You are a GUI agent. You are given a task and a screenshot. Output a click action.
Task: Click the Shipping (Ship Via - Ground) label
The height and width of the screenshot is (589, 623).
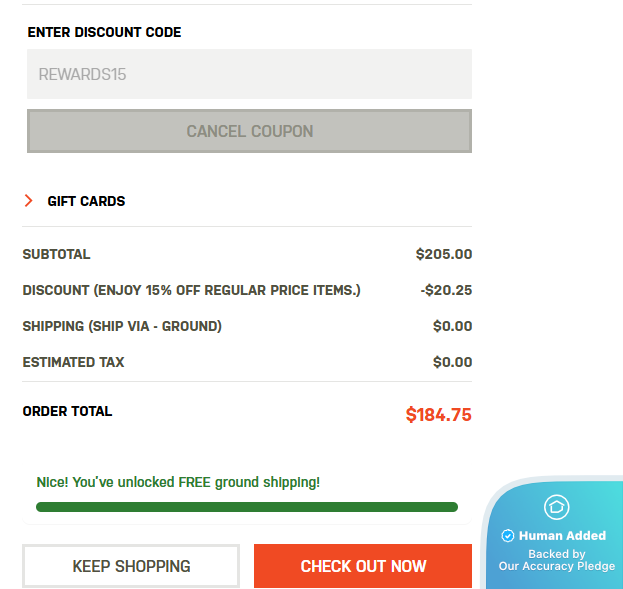122,326
